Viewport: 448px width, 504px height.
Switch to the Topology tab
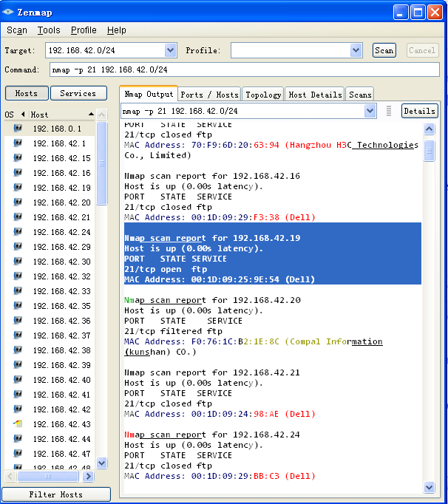[x=263, y=95]
